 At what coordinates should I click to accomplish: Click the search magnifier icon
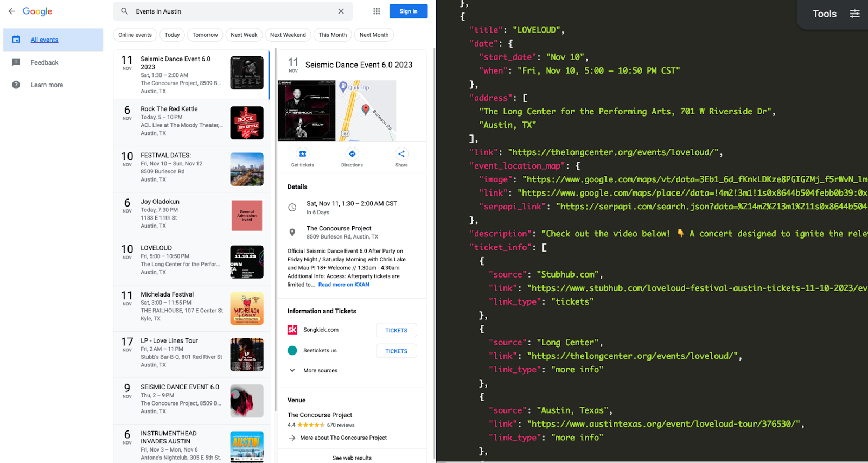(124, 11)
